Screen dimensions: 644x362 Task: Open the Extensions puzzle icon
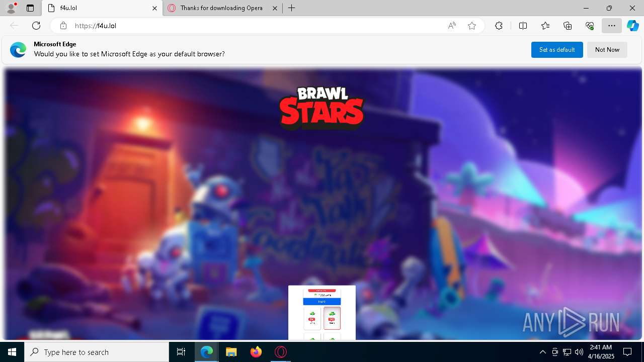click(x=499, y=26)
